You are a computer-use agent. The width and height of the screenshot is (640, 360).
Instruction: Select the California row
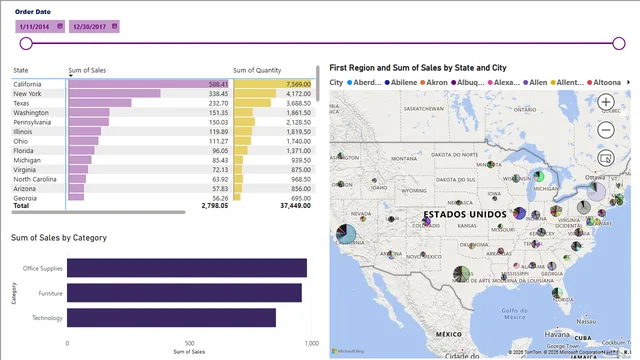[x=162, y=84]
